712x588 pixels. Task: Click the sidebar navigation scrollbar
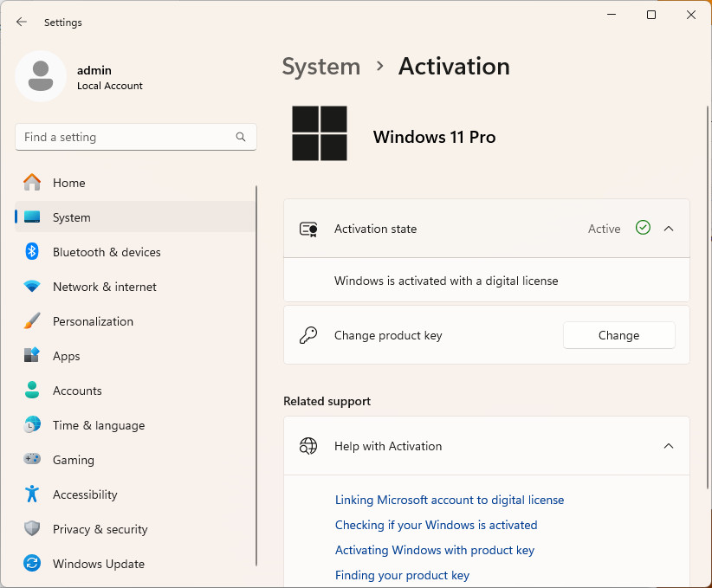[256, 376]
